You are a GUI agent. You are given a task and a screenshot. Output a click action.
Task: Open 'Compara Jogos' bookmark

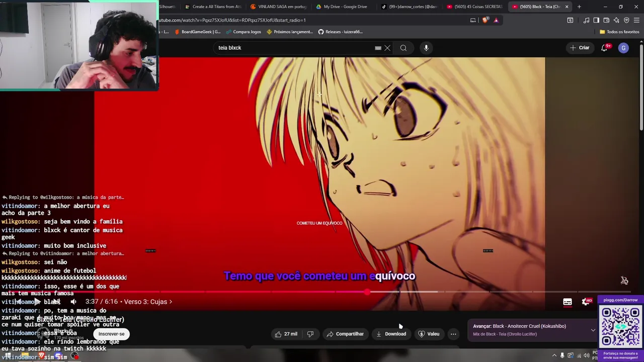coord(243,32)
